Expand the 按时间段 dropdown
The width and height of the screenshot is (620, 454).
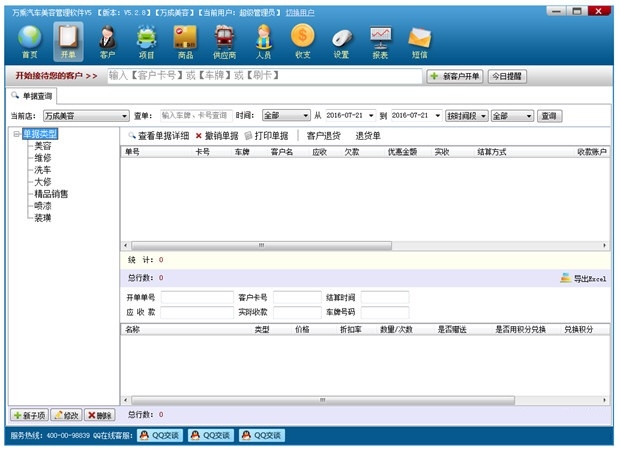pyautogui.click(x=467, y=116)
